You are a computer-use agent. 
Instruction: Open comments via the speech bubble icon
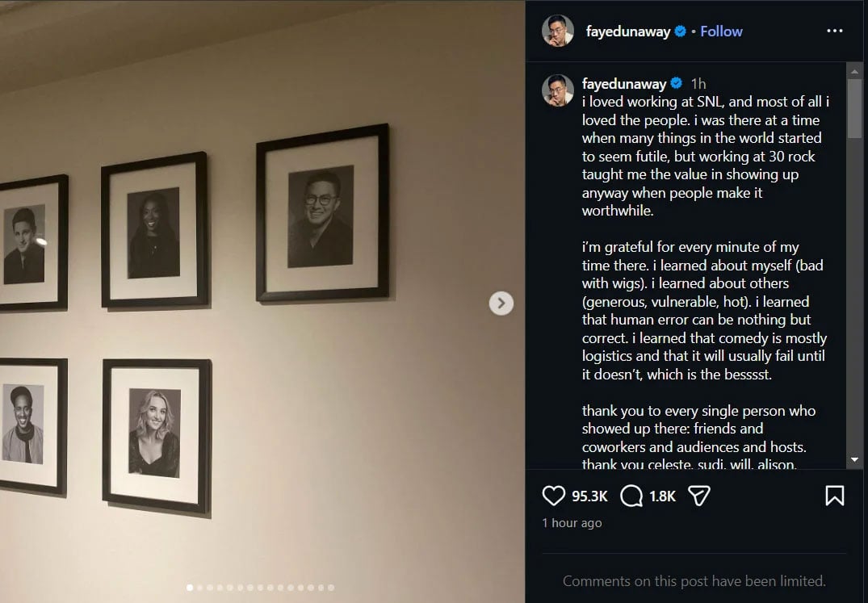630,496
